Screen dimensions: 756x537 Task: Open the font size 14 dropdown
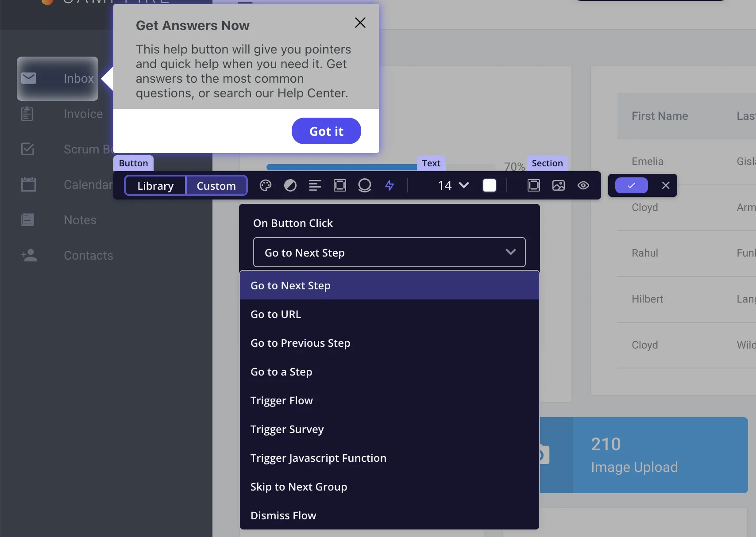point(453,185)
